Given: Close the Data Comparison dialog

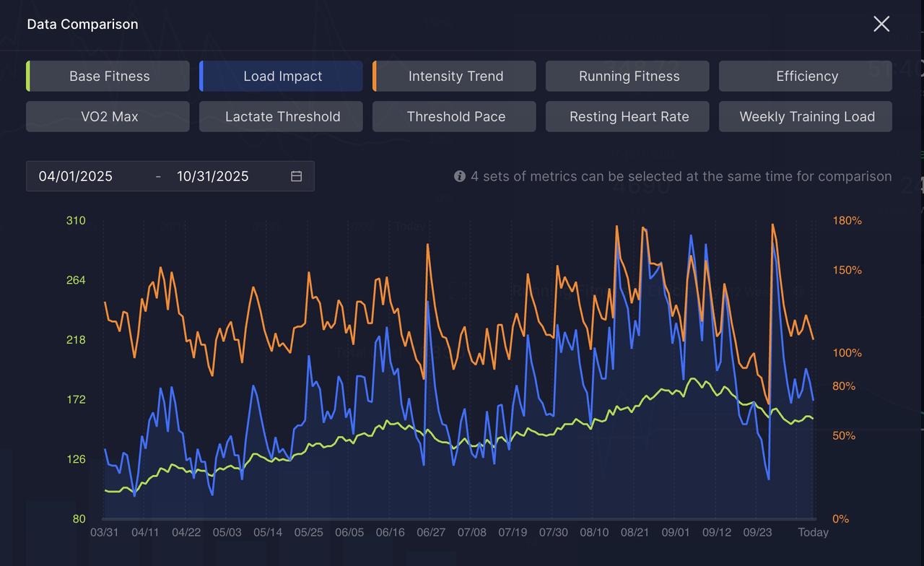Looking at the screenshot, I should click(x=881, y=24).
